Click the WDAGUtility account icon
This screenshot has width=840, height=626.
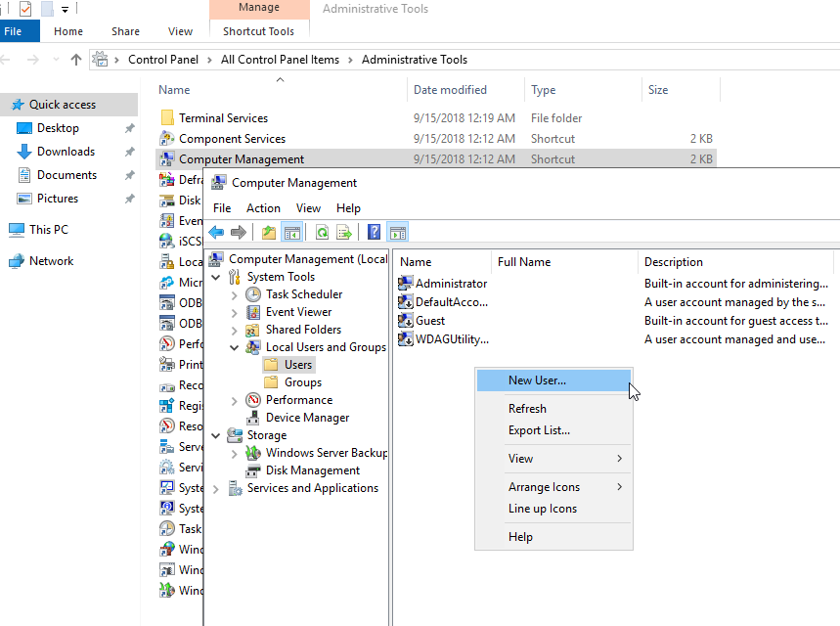406,339
